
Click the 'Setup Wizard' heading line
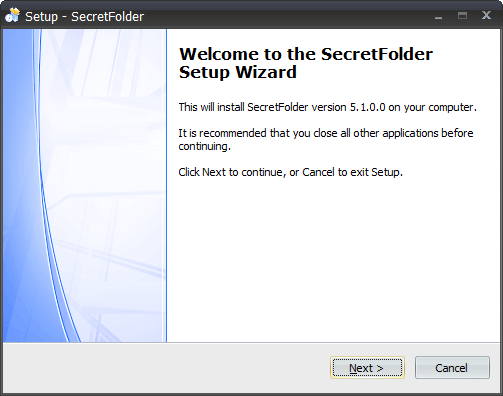point(238,72)
